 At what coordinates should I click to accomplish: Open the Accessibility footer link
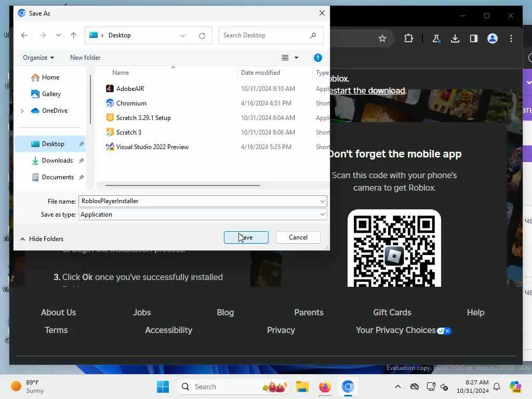(169, 330)
